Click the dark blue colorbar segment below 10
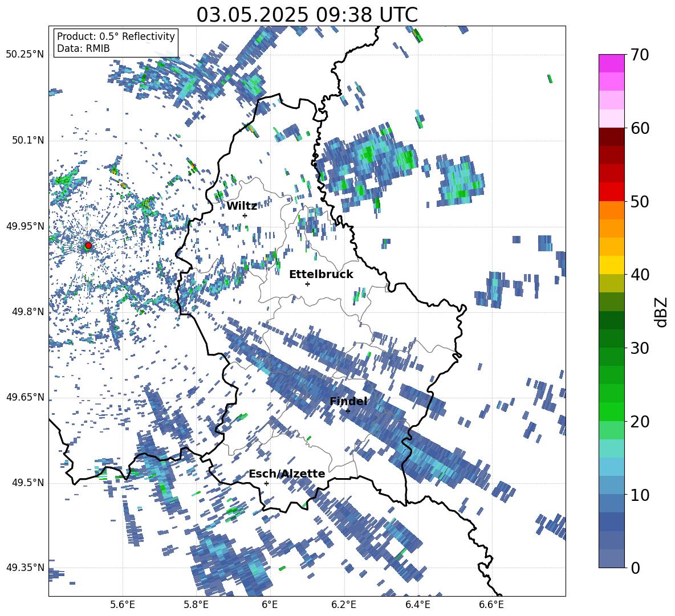 click(611, 521)
